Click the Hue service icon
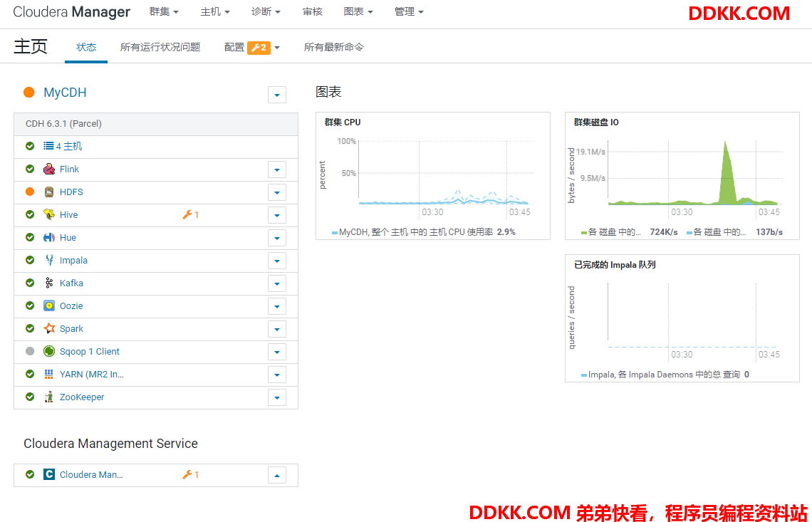This screenshot has height=522, width=812. coord(49,237)
